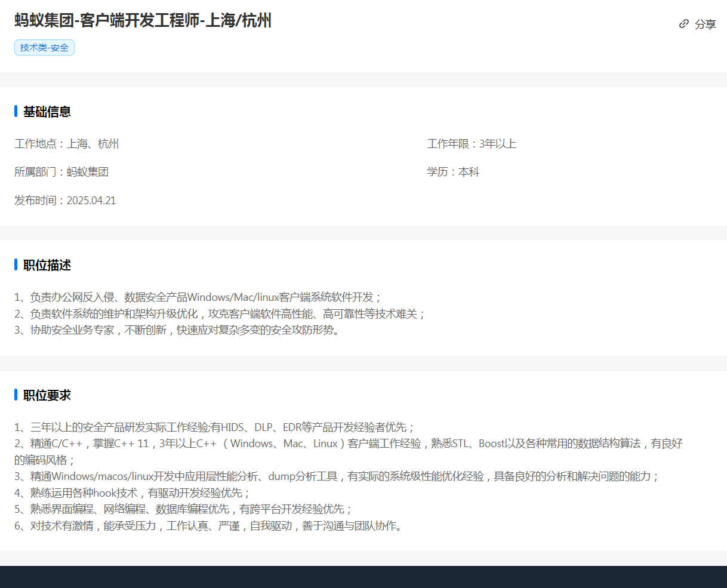Click description line about 维护和架构升级优化
The height and width of the screenshot is (588, 727).
click(220, 313)
